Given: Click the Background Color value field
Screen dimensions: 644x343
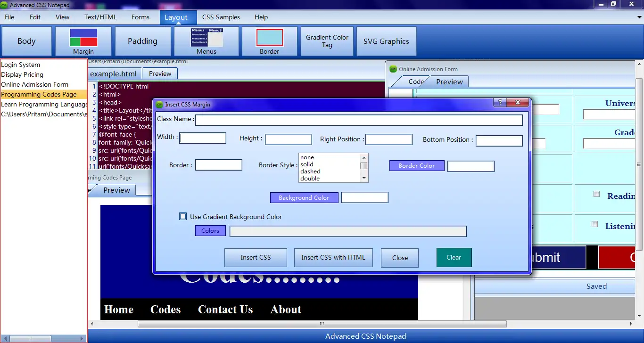Looking at the screenshot, I should click(x=365, y=197).
